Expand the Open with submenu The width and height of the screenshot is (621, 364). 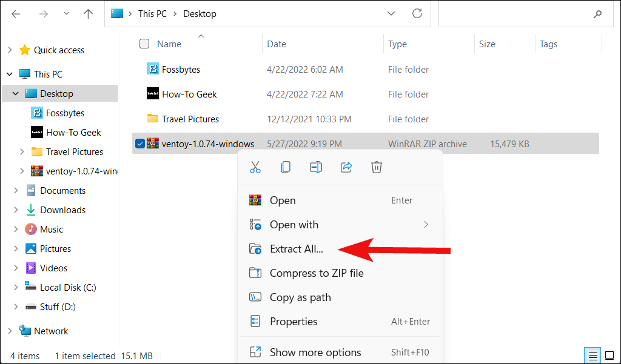pyautogui.click(x=425, y=224)
